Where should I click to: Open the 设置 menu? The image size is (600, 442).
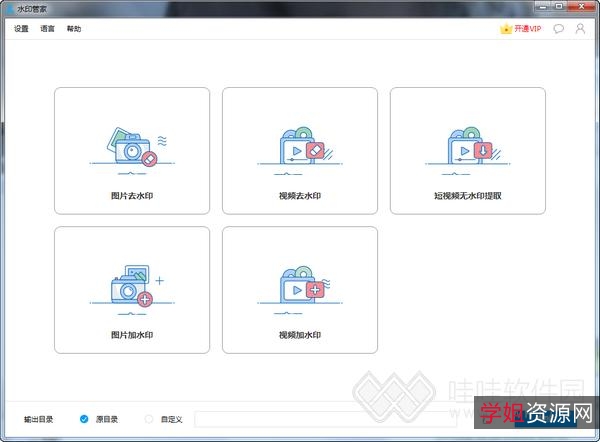(x=21, y=29)
